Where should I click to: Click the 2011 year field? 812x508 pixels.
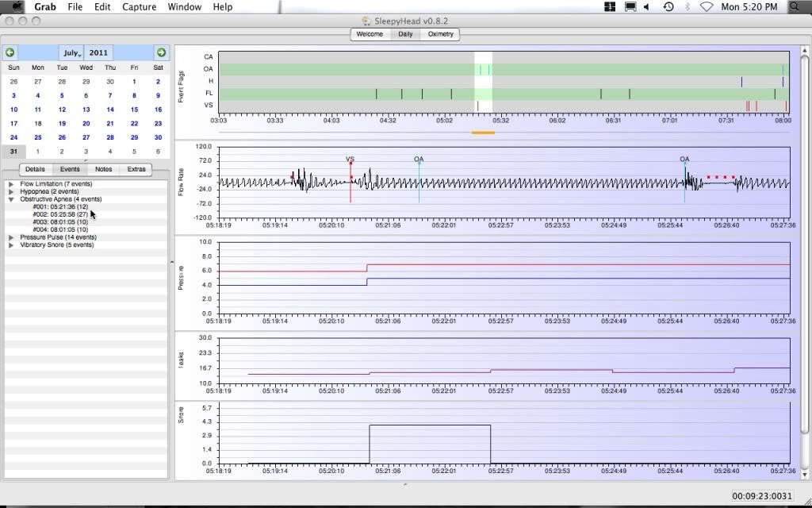98,52
